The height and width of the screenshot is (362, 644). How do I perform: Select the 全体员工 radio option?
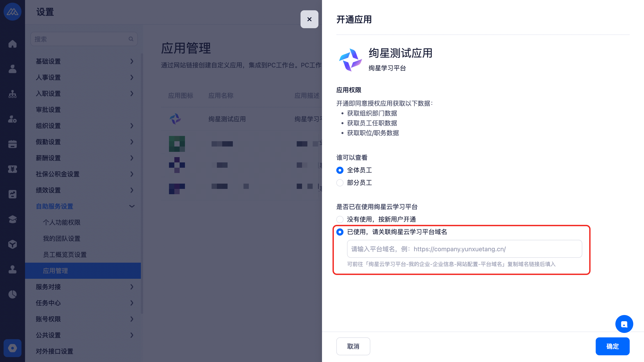pyautogui.click(x=340, y=170)
